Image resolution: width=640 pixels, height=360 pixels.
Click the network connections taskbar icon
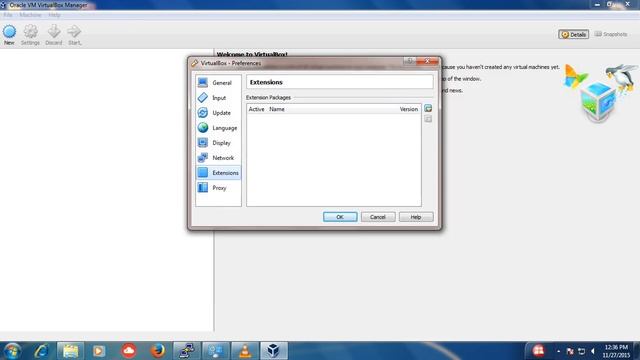pos(187,351)
